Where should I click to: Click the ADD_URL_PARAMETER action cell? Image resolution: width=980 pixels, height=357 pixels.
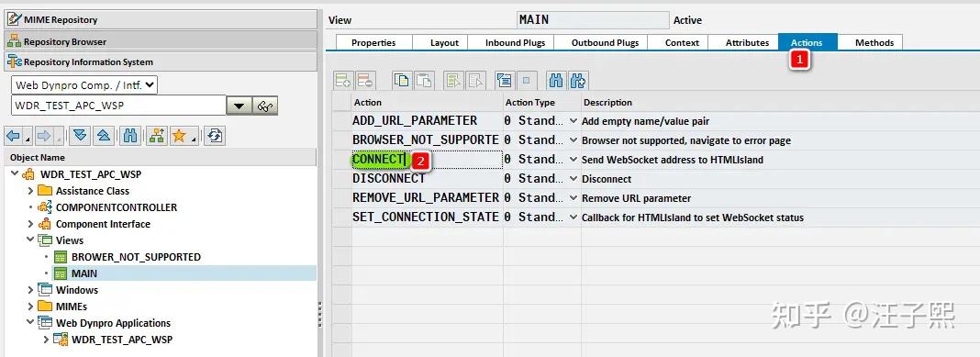(x=428, y=120)
